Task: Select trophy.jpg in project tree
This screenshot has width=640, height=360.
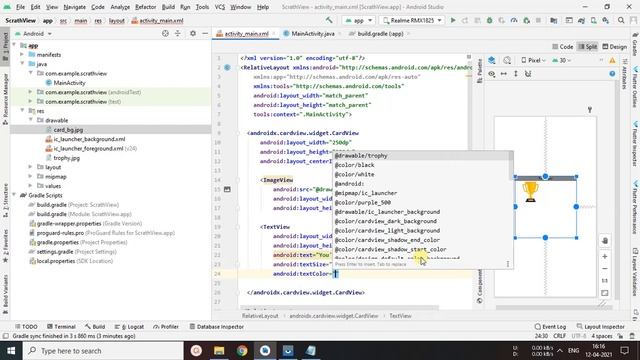Action: point(67,158)
